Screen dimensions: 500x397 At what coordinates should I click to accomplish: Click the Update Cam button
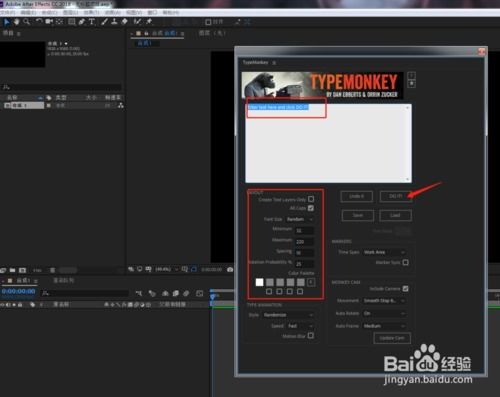coord(392,338)
